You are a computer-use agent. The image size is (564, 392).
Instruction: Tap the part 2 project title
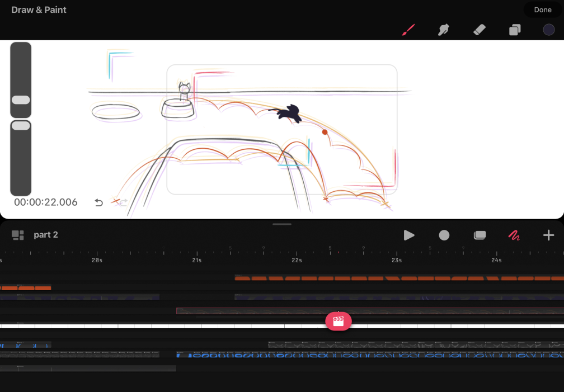click(46, 235)
